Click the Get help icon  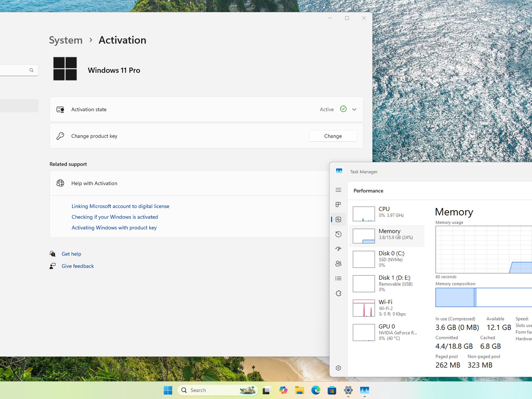[x=52, y=254]
